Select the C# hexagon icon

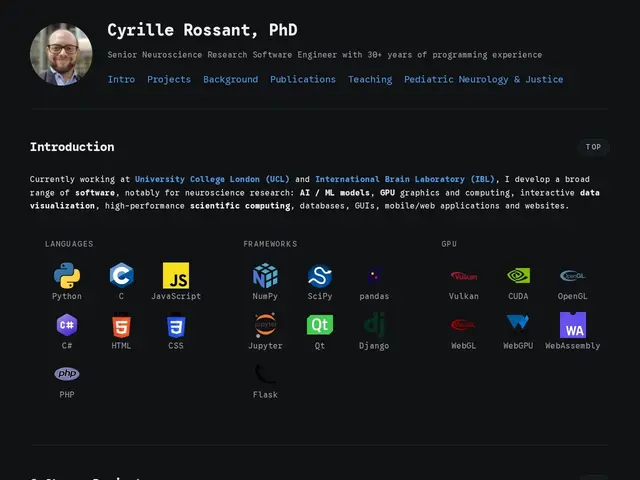[67, 325]
